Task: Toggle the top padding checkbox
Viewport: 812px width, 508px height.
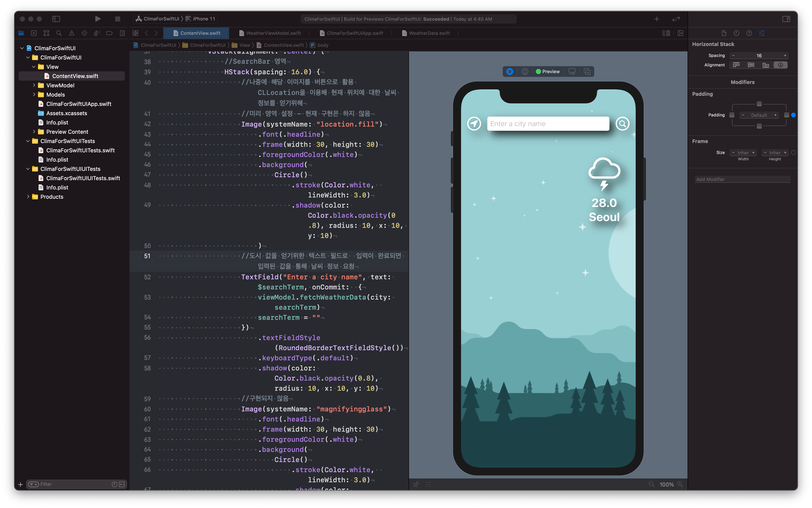Action: point(759,104)
